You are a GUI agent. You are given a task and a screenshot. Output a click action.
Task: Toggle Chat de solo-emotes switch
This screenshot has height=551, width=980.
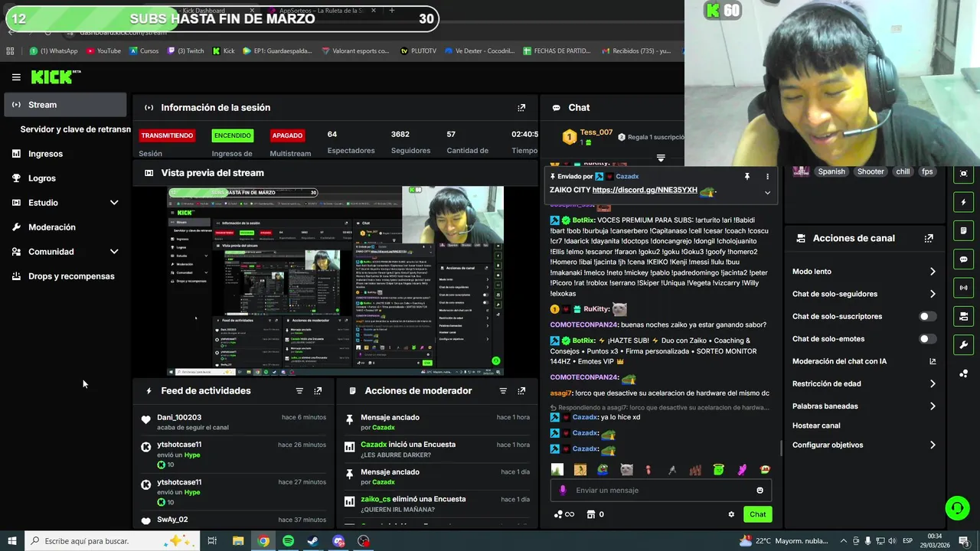(927, 338)
